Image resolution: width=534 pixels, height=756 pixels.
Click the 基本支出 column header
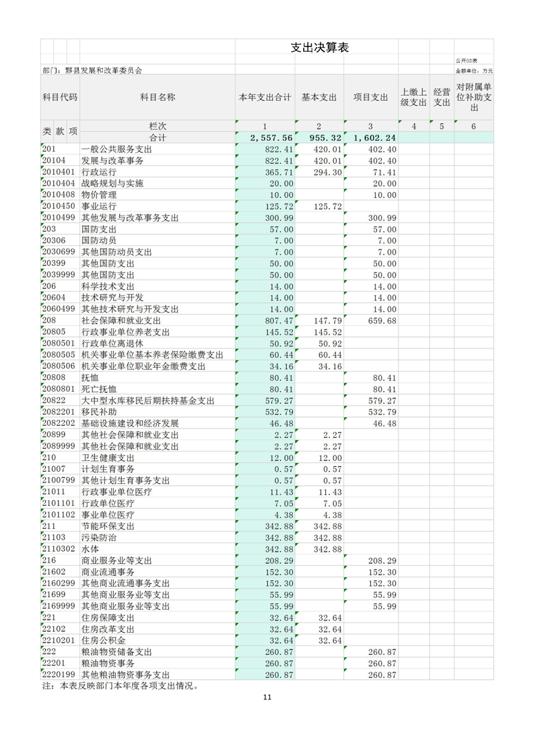pyautogui.click(x=319, y=97)
